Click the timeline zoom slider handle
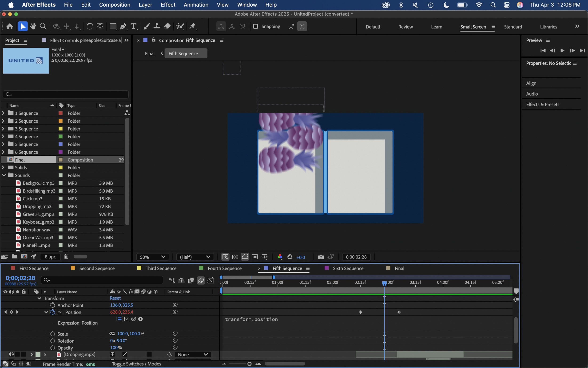The image size is (588, 368). coord(249,364)
